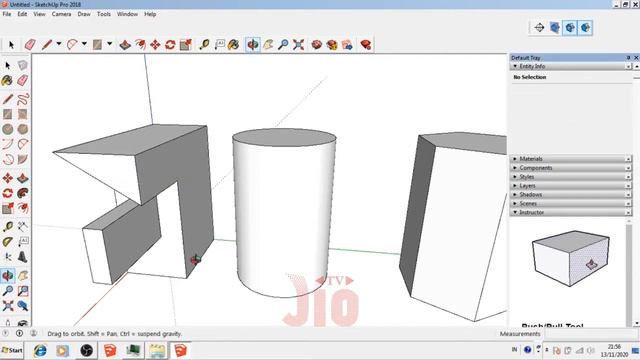
Task: Open the Line tool dropdown arrow
Action: 59,44
